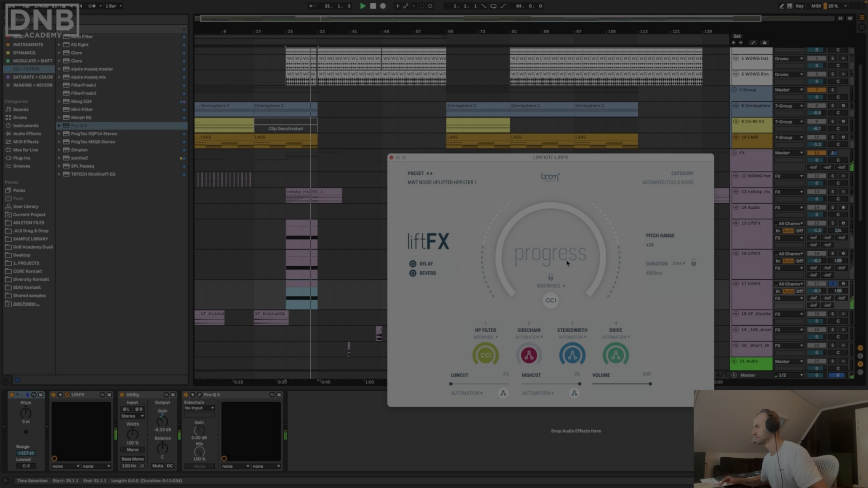Image resolution: width=868 pixels, height=488 pixels.
Task: Select the previous LiftFX preset arrow
Action: click(427, 174)
